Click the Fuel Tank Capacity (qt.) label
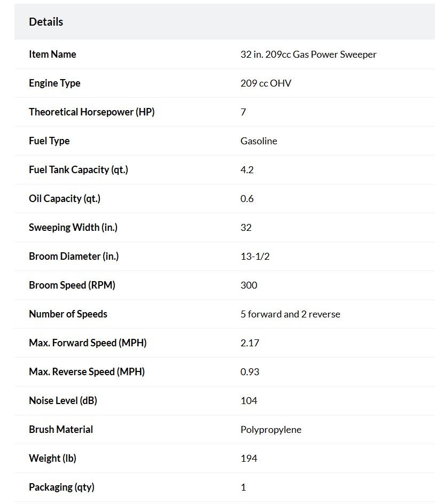The height and width of the screenshot is (504, 435). point(79,170)
